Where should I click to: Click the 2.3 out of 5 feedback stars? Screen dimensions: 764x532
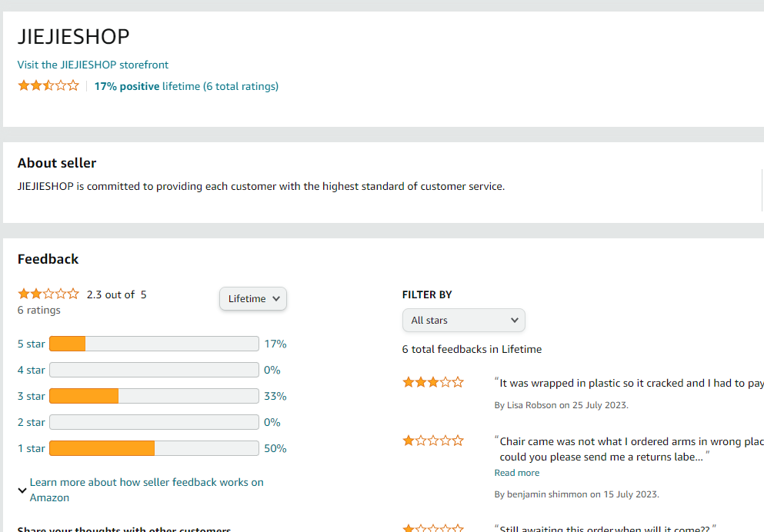[48, 294]
